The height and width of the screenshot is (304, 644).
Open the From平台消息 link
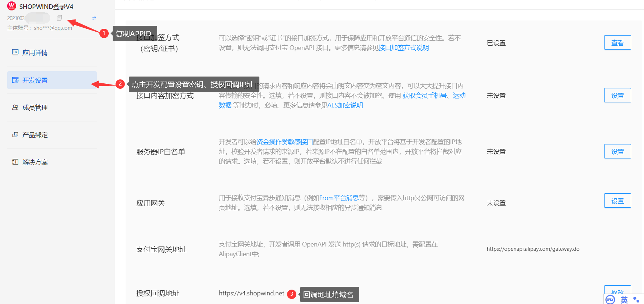(339, 198)
